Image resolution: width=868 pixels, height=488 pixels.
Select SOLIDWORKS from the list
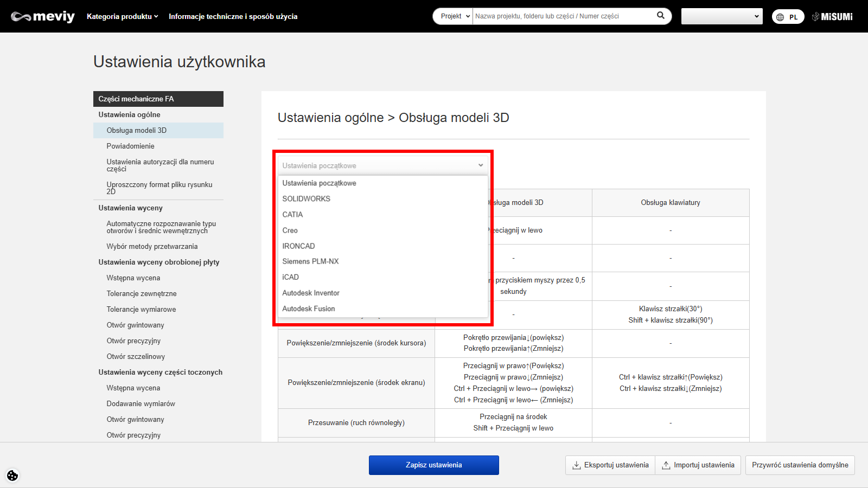(307, 199)
